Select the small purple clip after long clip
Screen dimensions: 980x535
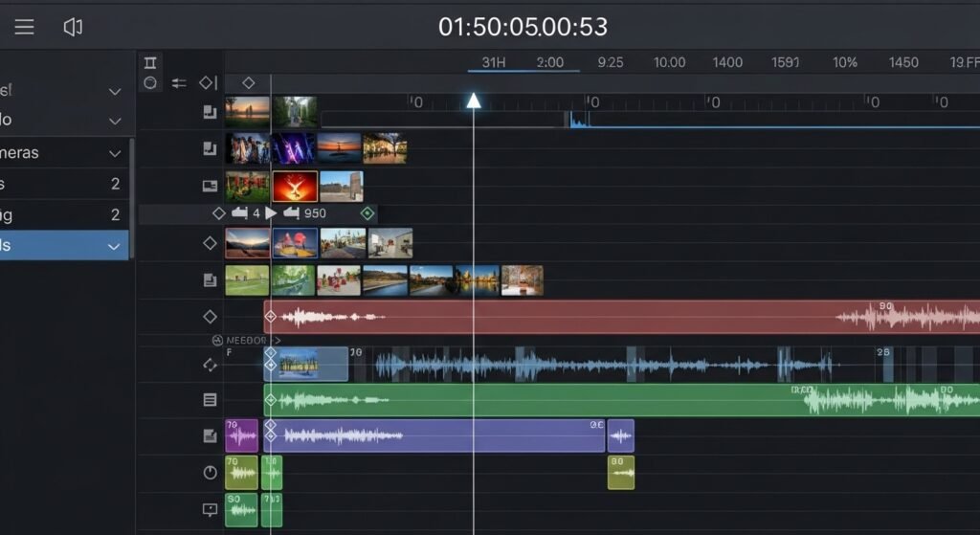tap(620, 435)
